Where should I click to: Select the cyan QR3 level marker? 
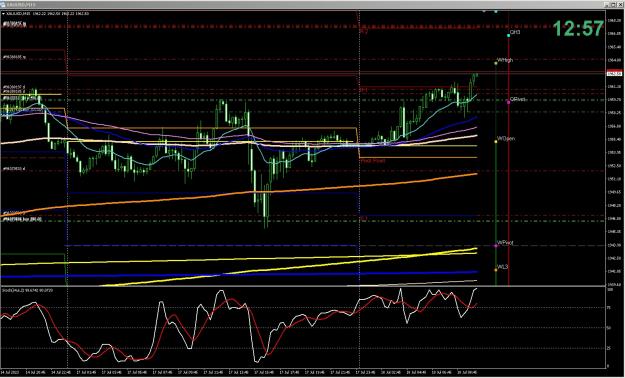click(x=509, y=35)
